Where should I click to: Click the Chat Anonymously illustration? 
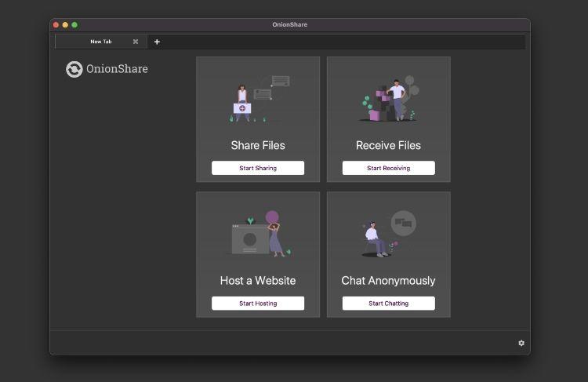[389, 235]
